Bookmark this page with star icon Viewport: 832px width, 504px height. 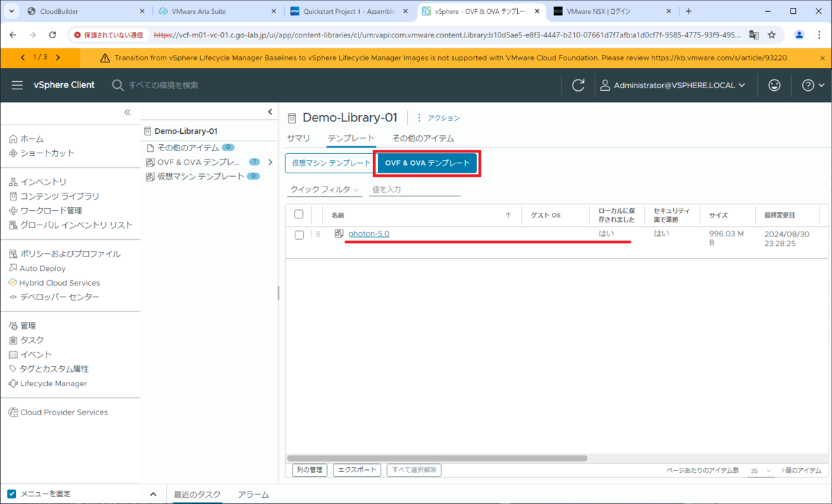[x=772, y=35]
